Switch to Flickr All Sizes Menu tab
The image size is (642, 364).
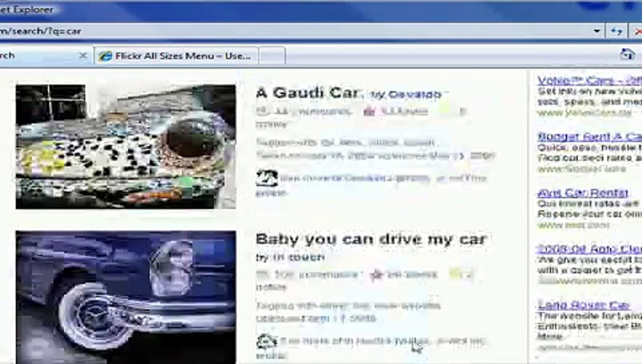click(176, 56)
